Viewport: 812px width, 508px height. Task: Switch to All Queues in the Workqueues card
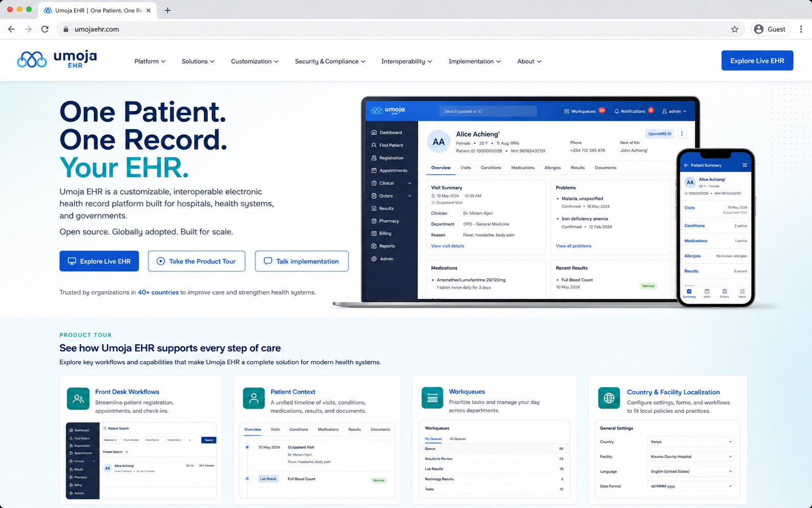point(458,439)
